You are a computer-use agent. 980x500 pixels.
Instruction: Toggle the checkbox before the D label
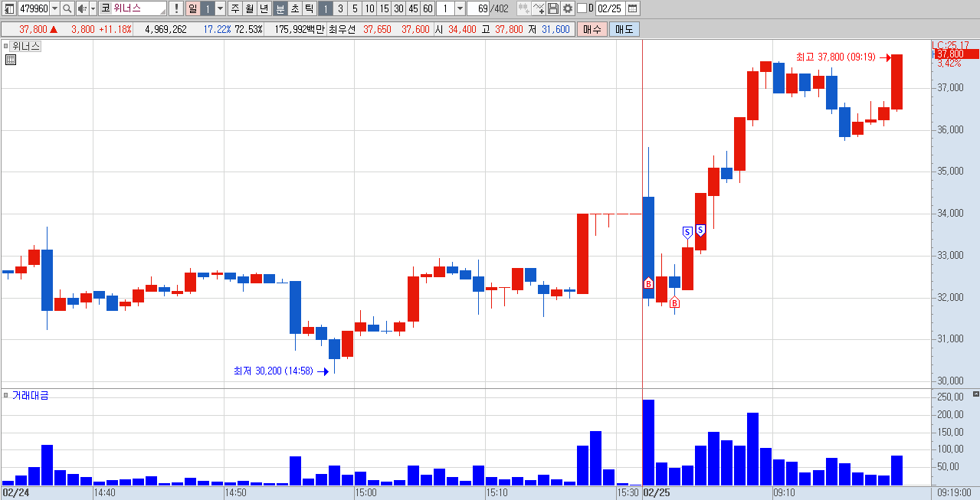tap(582, 8)
